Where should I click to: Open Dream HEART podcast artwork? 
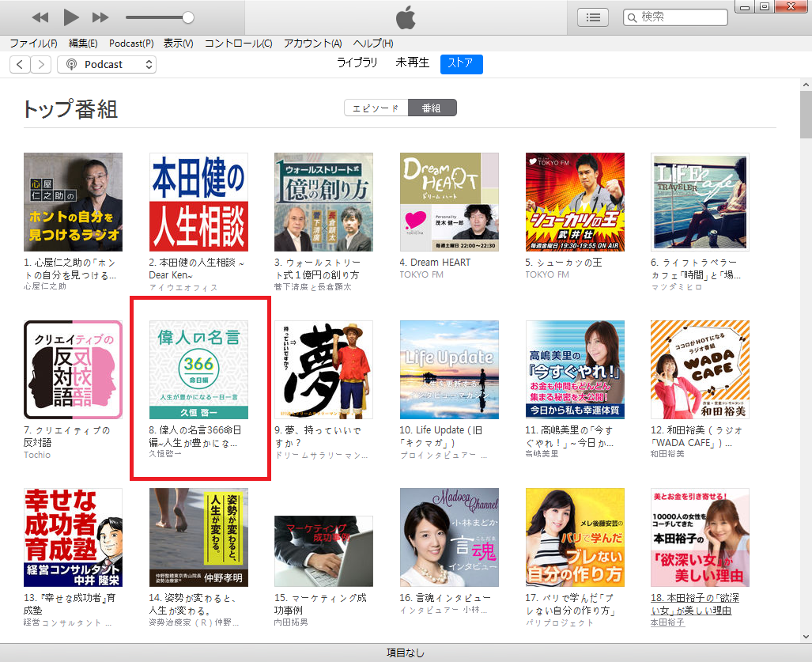point(450,202)
